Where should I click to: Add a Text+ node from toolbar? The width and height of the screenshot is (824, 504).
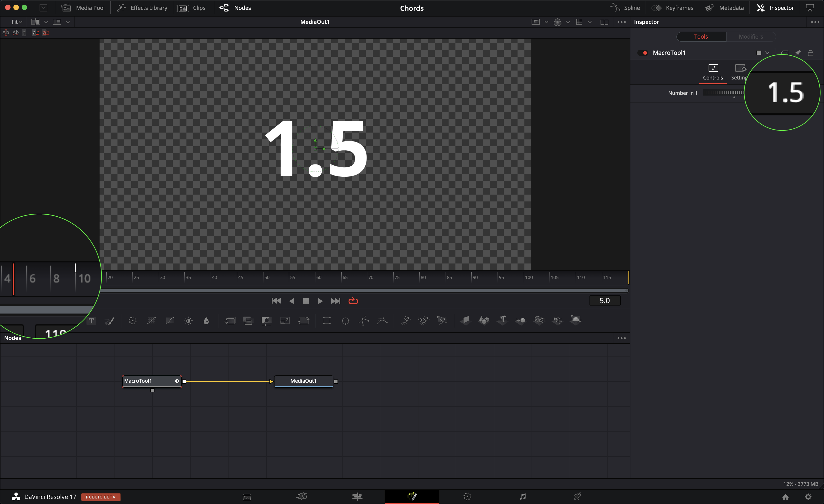point(91,321)
